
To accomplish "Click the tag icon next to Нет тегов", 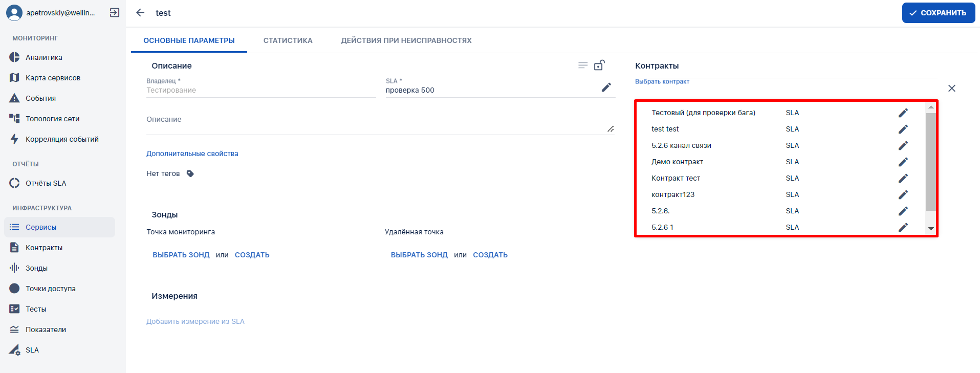I will pos(190,173).
